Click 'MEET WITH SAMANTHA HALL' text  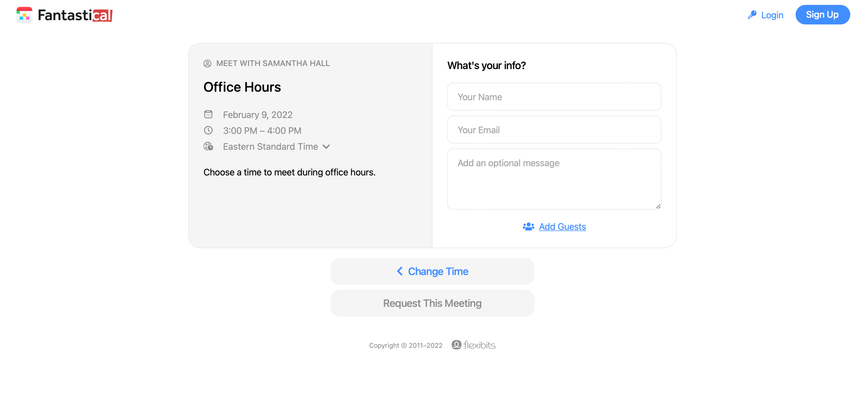(x=273, y=63)
